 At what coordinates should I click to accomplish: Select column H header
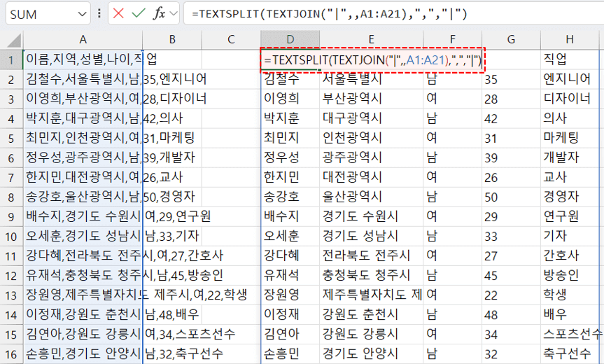coord(570,40)
